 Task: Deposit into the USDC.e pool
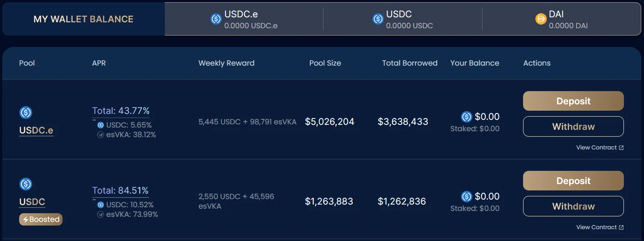573,101
